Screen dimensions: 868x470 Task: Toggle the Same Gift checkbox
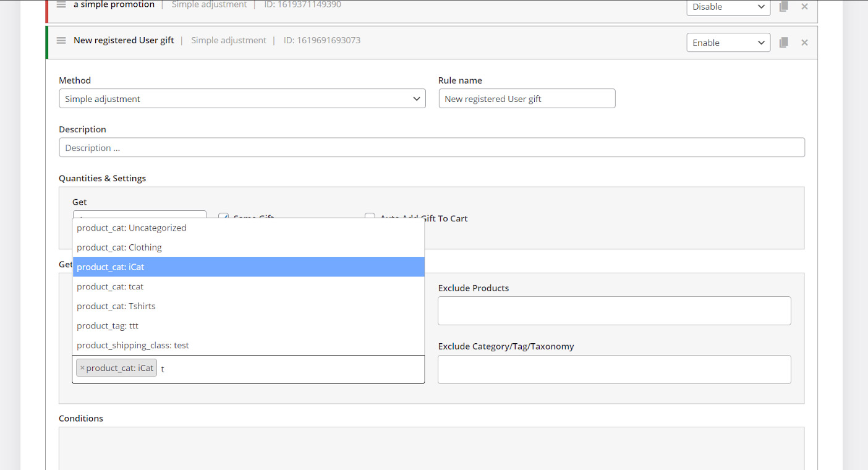tap(223, 217)
